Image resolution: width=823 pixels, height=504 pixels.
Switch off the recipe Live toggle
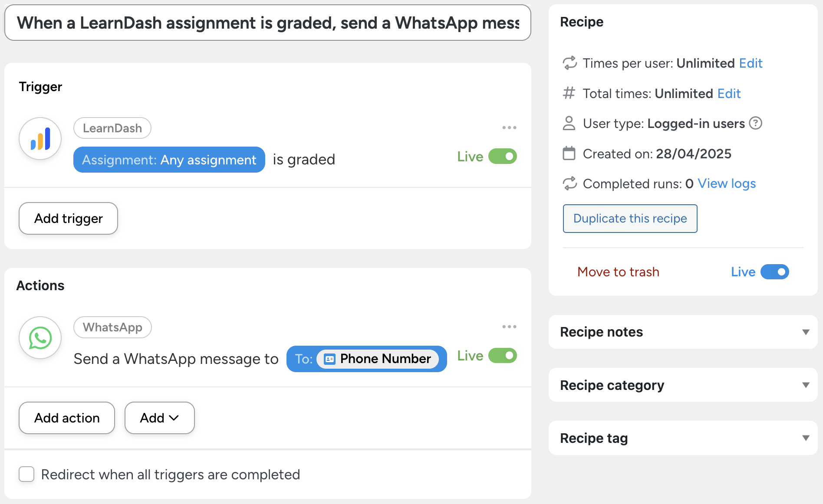(774, 272)
